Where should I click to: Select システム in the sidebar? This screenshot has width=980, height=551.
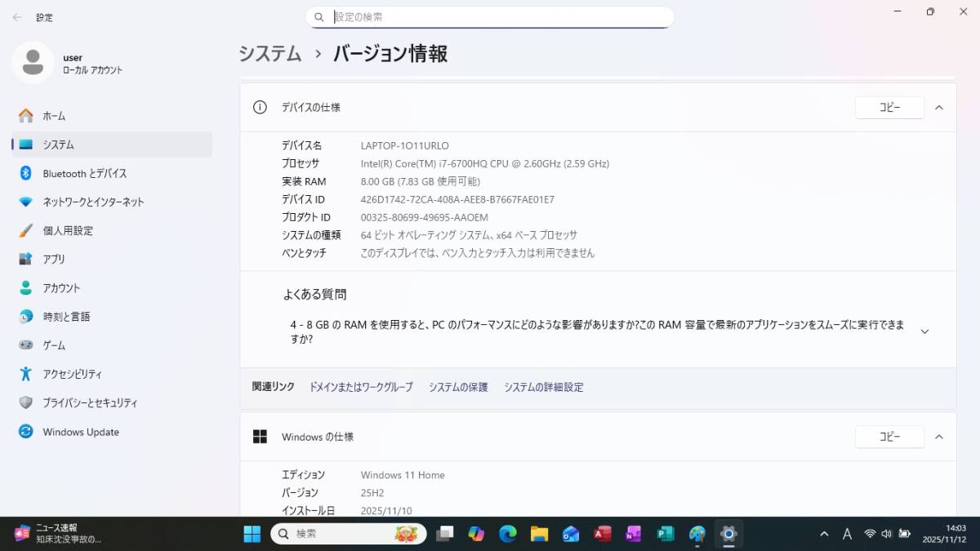point(112,144)
